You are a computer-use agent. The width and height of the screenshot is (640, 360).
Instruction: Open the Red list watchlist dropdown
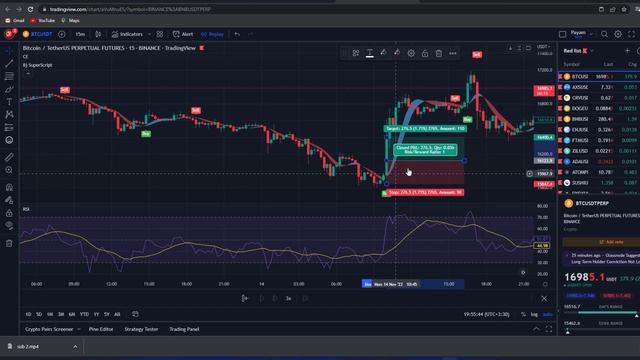pos(578,51)
